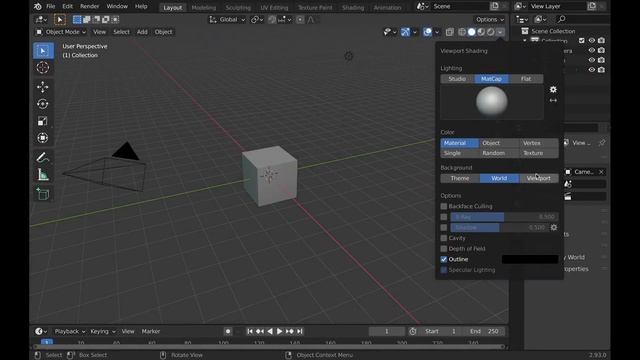Viewport: 640px width, 360px height.
Task: Uncheck the Outline option
Action: coord(444,259)
